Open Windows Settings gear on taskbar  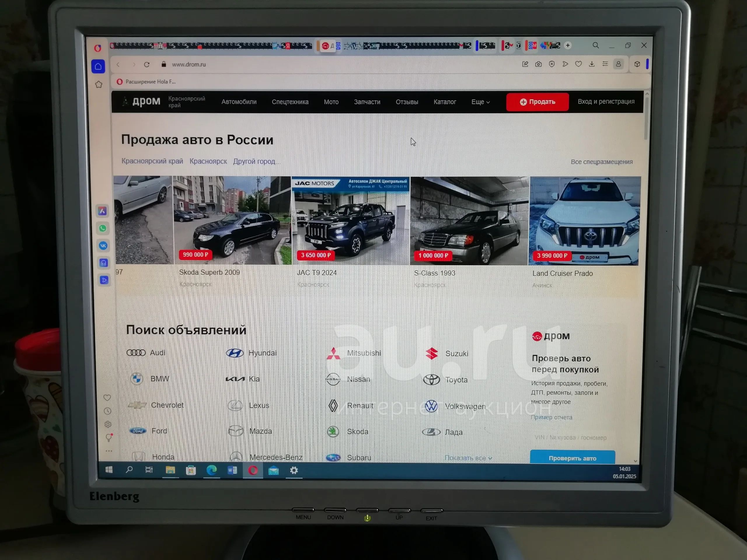click(x=294, y=470)
